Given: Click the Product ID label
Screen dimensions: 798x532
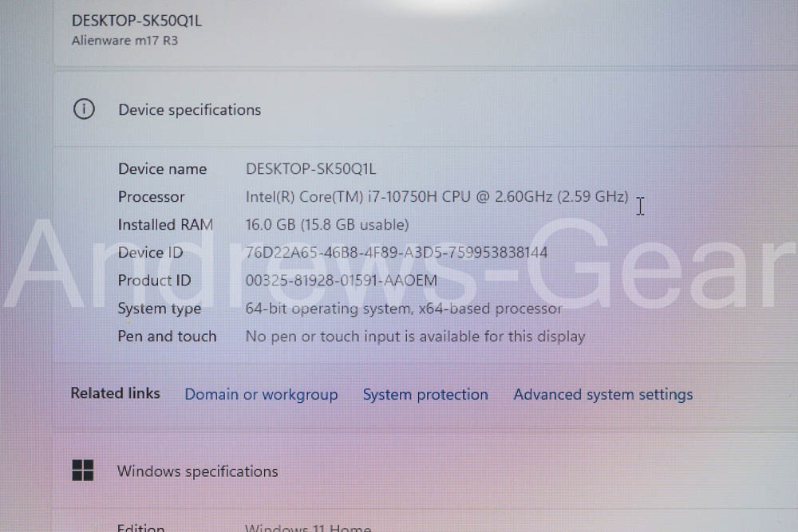Looking at the screenshot, I should click(154, 281).
